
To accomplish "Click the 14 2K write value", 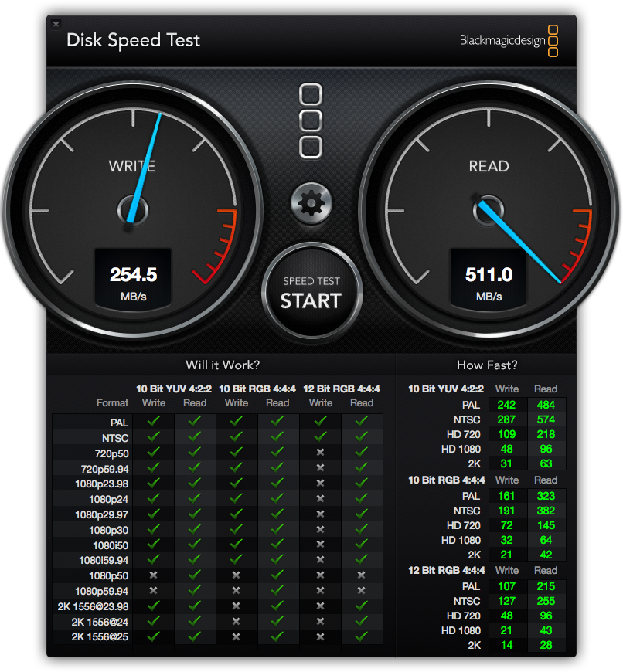I will click(506, 645).
